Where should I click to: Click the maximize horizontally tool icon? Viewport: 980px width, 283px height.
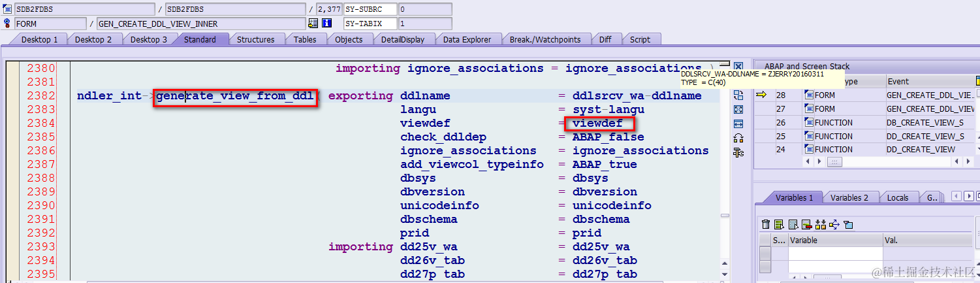pos(738,124)
